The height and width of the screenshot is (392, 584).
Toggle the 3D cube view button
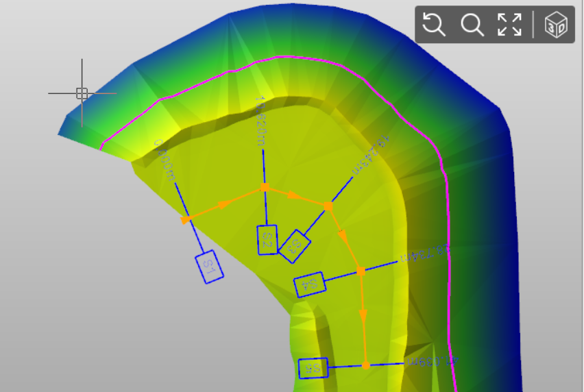tap(555, 25)
